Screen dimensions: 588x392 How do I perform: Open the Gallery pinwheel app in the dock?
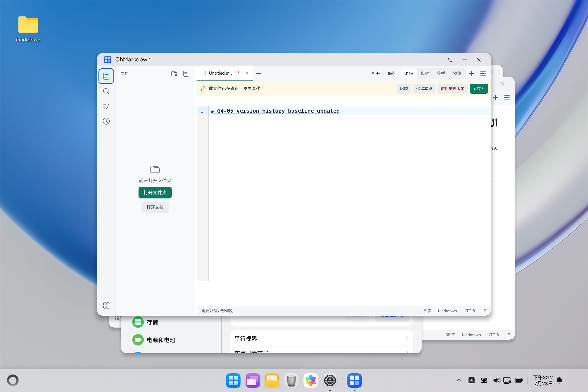click(x=311, y=381)
